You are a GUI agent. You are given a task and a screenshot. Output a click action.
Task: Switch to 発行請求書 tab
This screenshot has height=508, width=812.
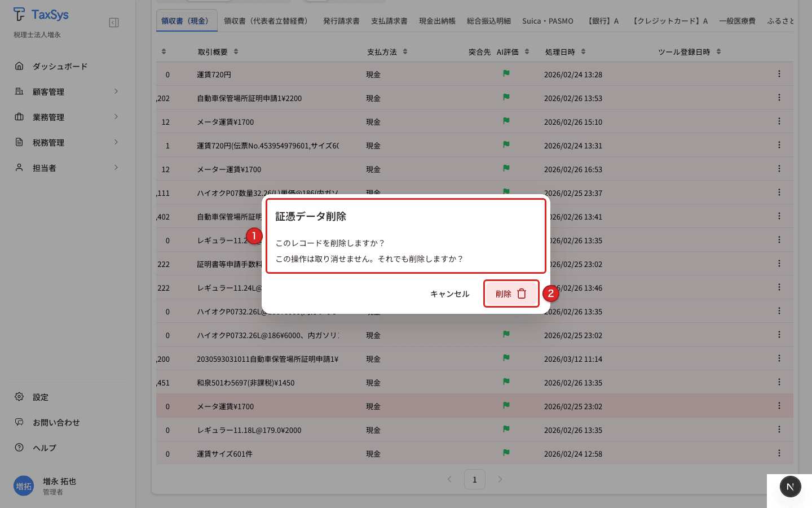[341, 21]
